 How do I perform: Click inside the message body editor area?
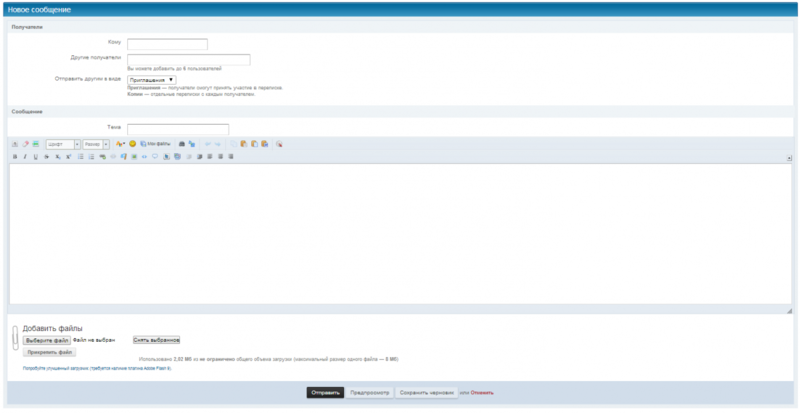pos(401,233)
